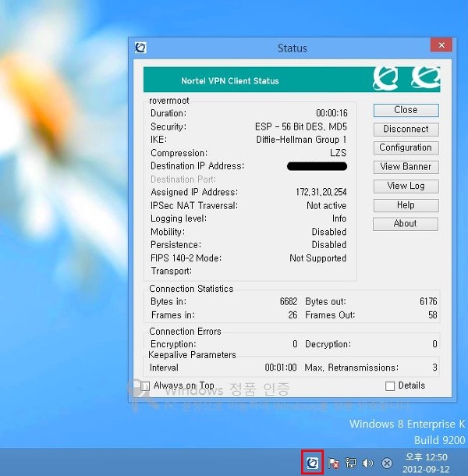Click the Encryption errors value 0
Screen dimensions: 468x476
click(295, 344)
